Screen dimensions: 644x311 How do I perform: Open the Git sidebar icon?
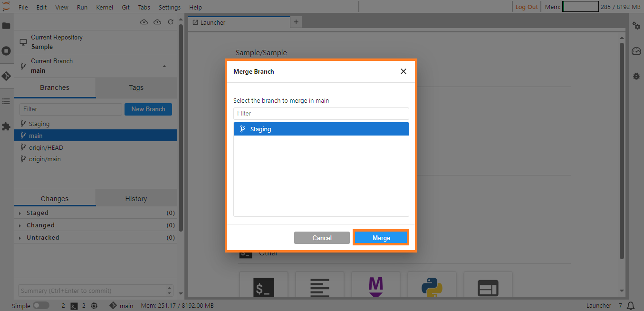click(x=6, y=76)
